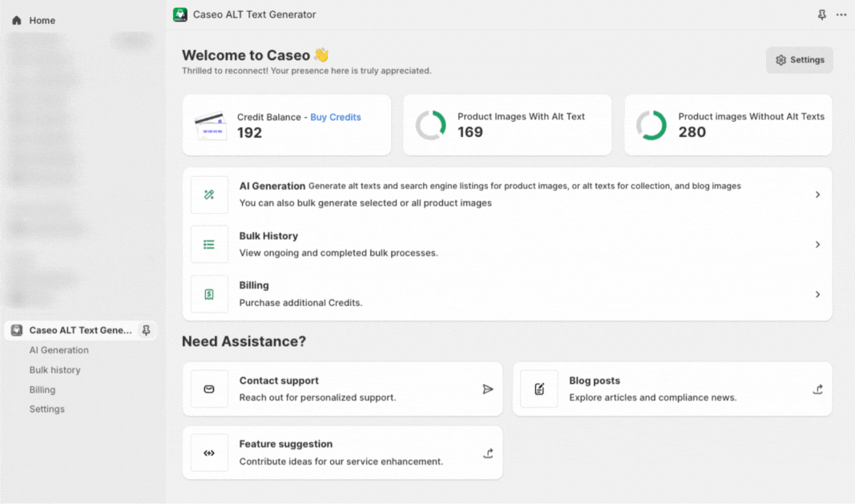Expand the AI Generation row chevron
855x504 pixels.
tap(817, 194)
